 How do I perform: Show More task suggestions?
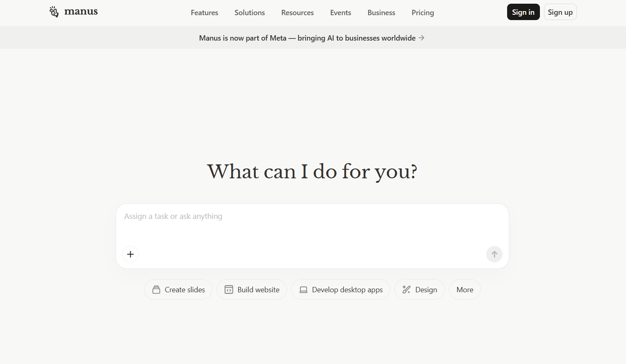(464, 290)
